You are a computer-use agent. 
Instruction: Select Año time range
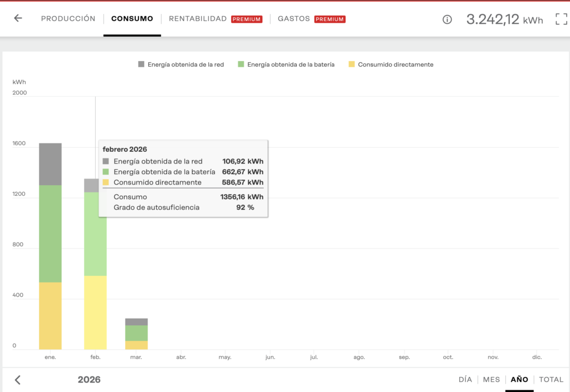point(519,379)
